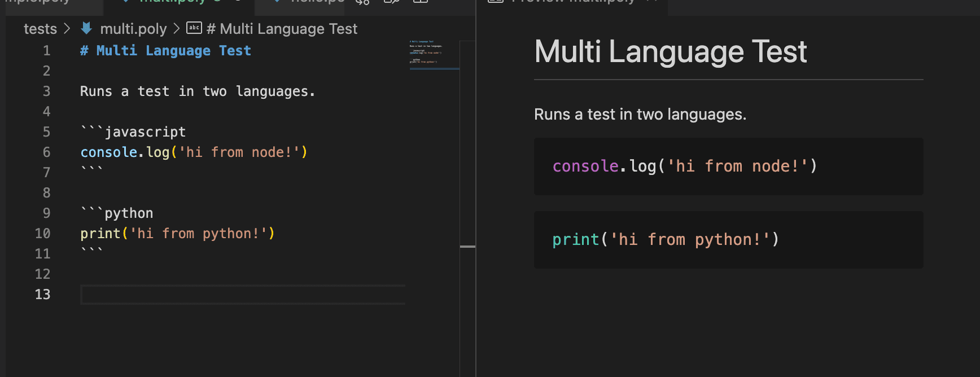Viewport: 980px width, 377px height.
Task: Click the preview paragraph 'Runs a test in two languages.'
Action: coord(640,115)
